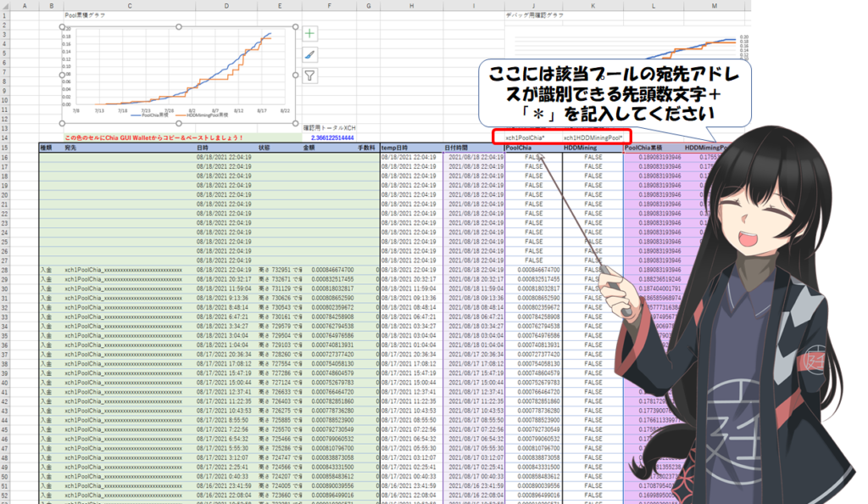Viewport: 868px width, 504px height.
Task: Select column K header
Action: tap(593, 6)
